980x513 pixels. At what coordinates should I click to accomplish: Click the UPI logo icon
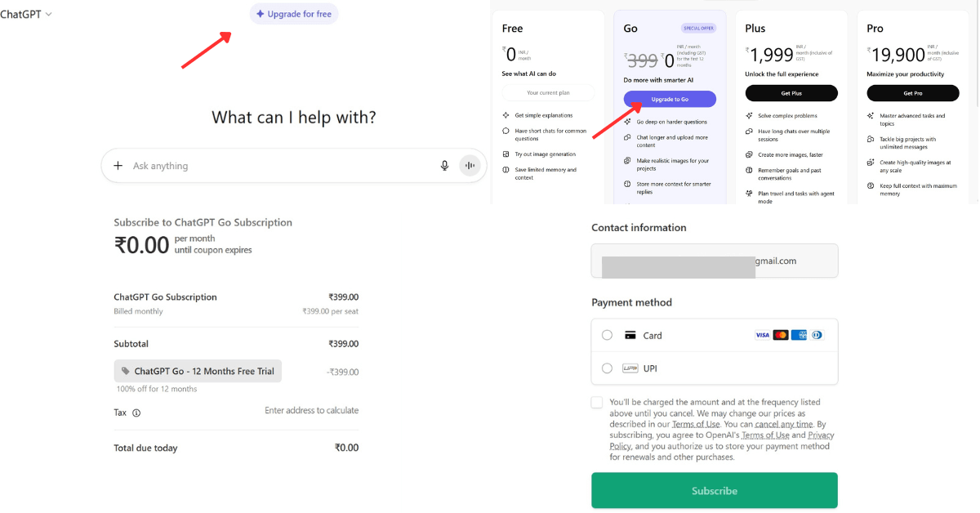(630, 368)
